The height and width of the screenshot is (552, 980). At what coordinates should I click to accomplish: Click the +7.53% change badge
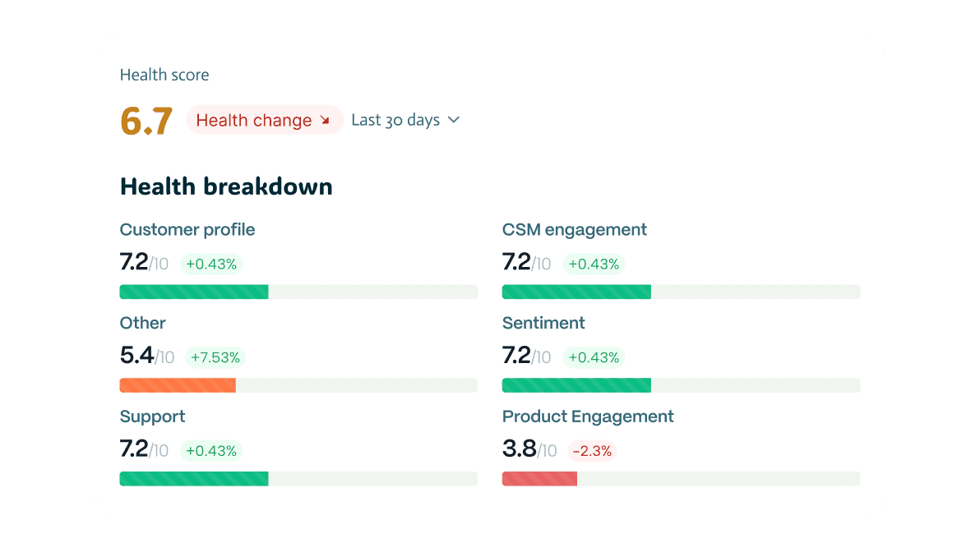[215, 357]
